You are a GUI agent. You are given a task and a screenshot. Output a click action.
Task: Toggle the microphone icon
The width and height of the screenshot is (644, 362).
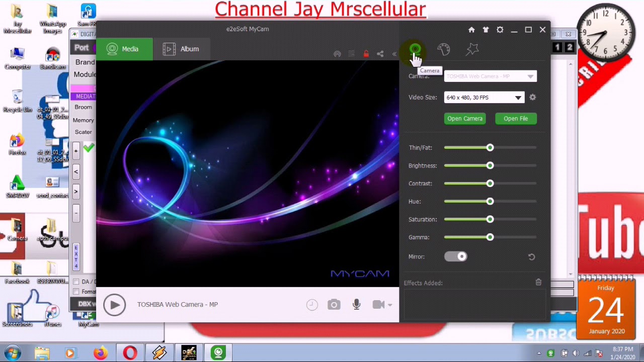pyautogui.click(x=356, y=304)
